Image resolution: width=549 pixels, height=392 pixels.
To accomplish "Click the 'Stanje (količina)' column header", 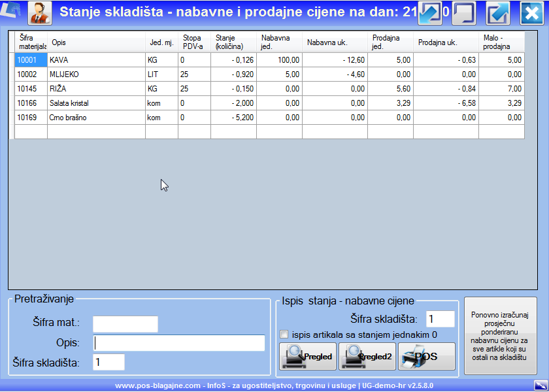I will point(233,42).
